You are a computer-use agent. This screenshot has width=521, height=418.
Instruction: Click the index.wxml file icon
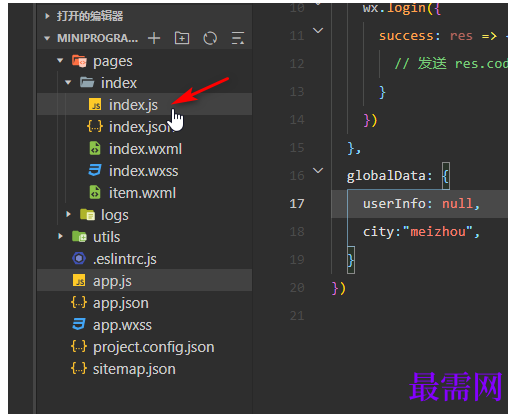(x=95, y=149)
